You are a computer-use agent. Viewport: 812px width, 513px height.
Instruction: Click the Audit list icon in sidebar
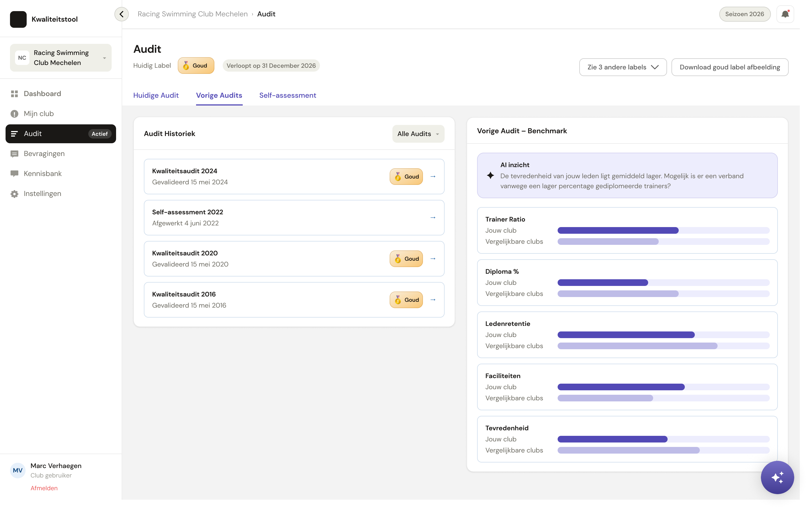click(14, 134)
